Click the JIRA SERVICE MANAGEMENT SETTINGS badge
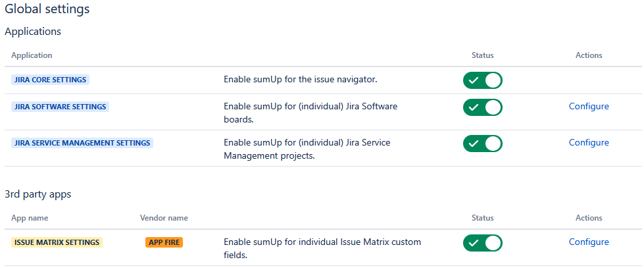The width and height of the screenshot is (644, 268). pos(82,143)
